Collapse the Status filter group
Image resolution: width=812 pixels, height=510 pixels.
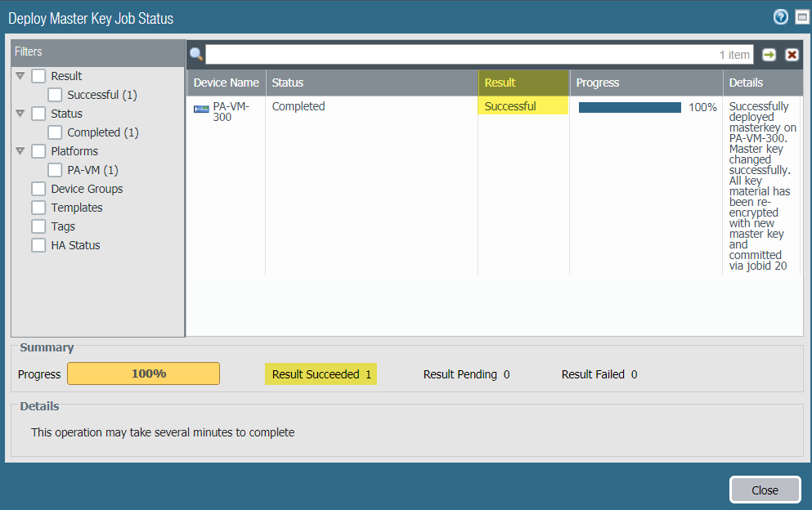pos(20,114)
